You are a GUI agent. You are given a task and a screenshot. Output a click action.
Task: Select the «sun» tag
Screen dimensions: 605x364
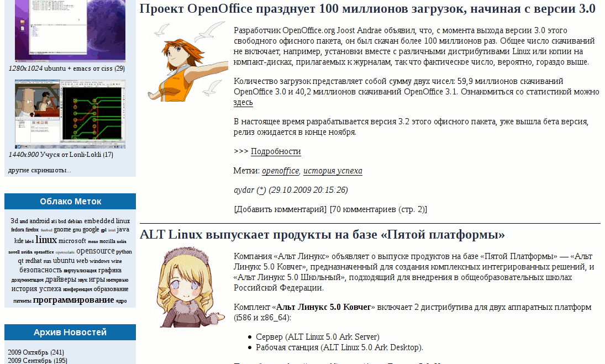pos(47,261)
